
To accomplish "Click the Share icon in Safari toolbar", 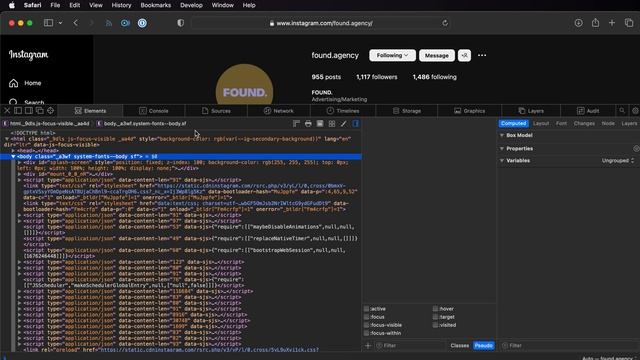I will pyautogui.click(x=596, y=23).
